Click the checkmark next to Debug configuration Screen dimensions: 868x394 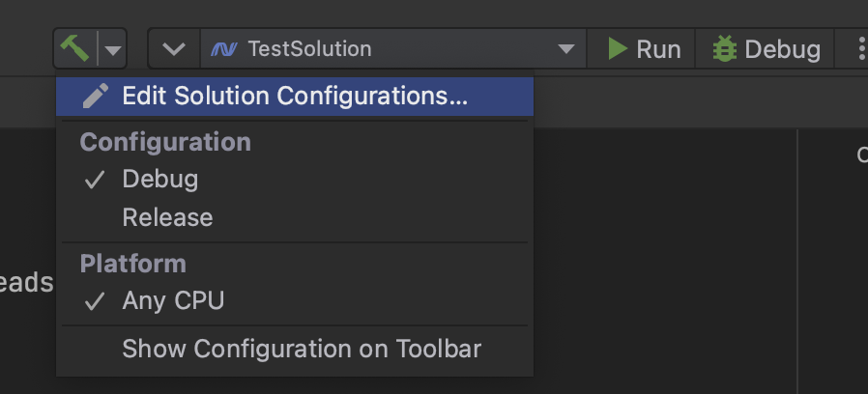coord(95,180)
